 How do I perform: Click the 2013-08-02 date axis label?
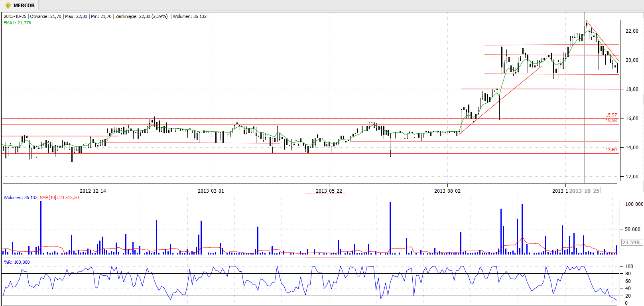(x=447, y=191)
